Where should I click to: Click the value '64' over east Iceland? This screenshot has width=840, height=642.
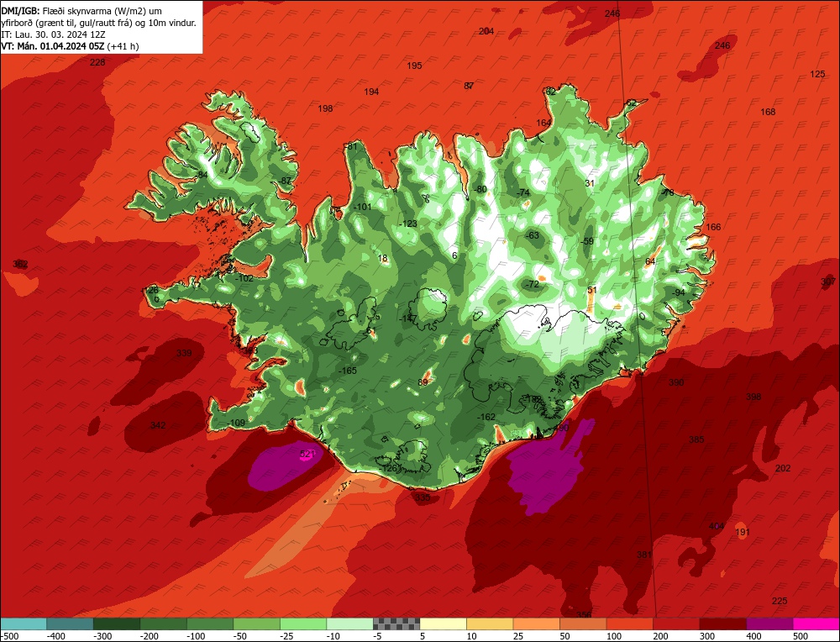coord(650,261)
